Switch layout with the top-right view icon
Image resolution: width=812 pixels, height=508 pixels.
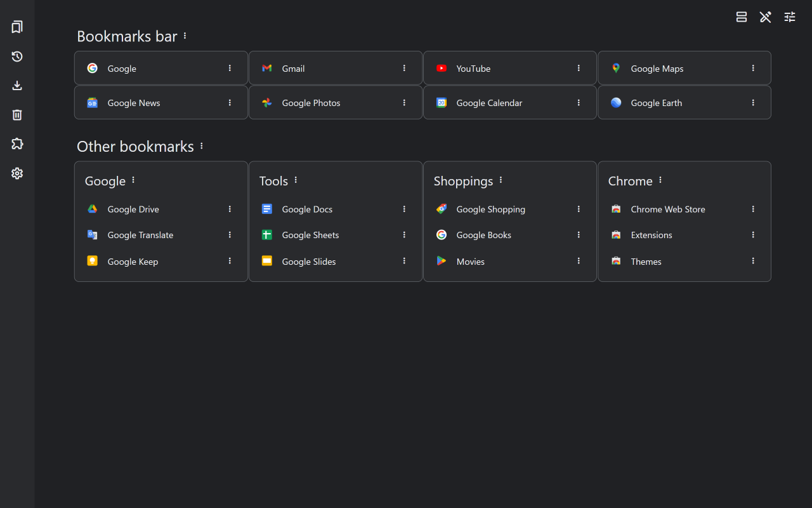(742, 17)
